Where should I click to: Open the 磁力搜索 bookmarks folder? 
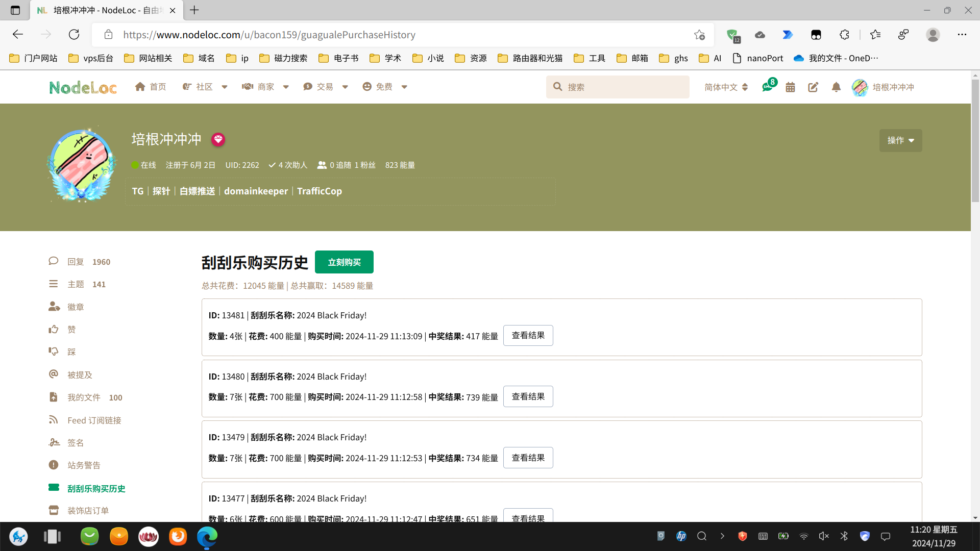pos(283,58)
